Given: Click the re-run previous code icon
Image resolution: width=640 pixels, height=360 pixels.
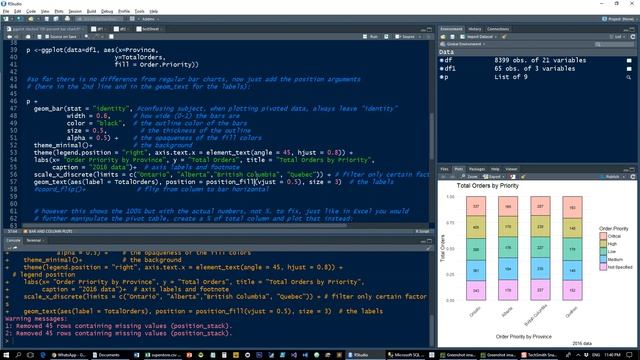Looking at the screenshot, I should click(386, 37).
